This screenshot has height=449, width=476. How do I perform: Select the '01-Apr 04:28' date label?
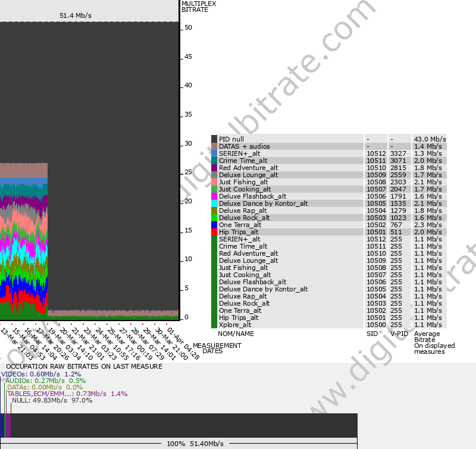tap(183, 343)
